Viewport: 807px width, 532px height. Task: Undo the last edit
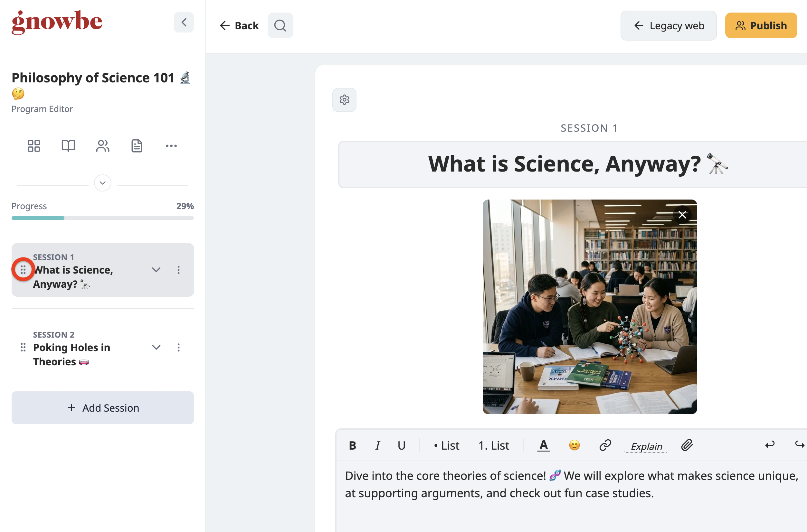point(770,444)
